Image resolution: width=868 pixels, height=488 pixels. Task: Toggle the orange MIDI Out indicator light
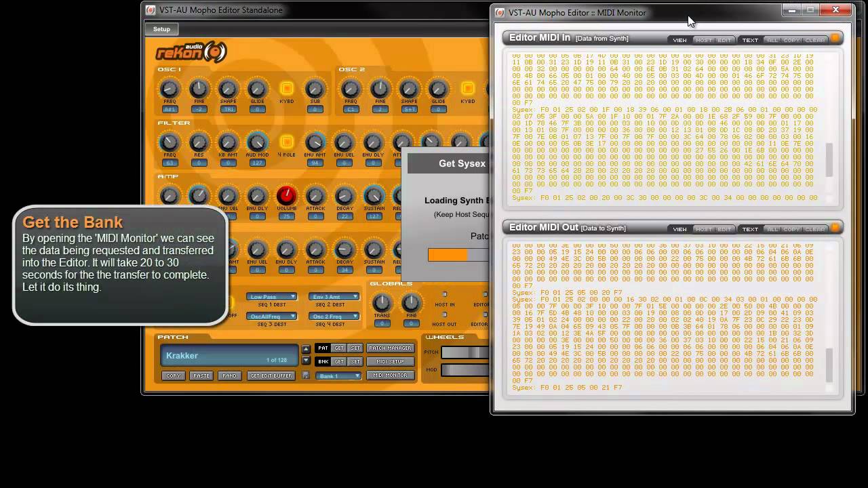click(835, 228)
